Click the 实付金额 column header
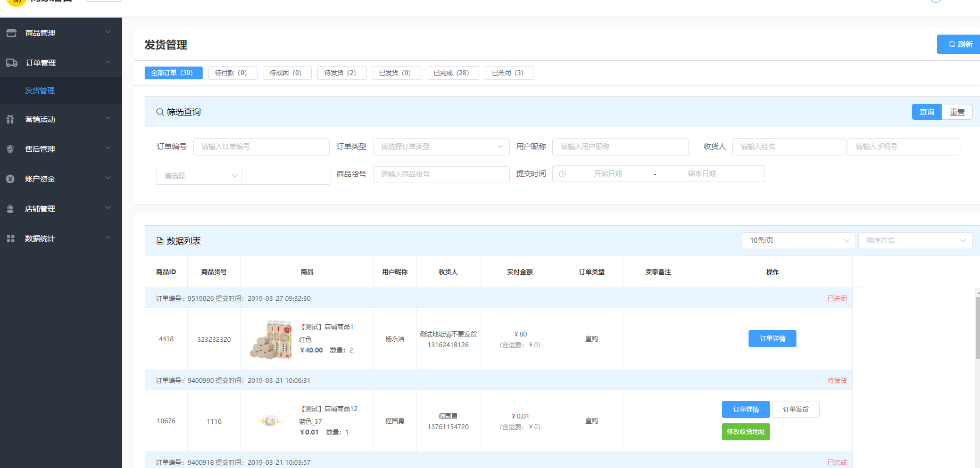Viewport: 980px width, 468px height. click(x=520, y=272)
